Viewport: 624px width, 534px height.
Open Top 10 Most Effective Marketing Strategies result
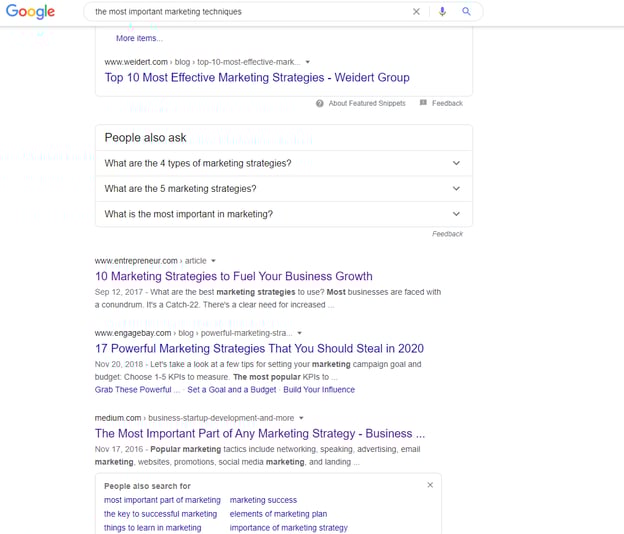point(257,77)
